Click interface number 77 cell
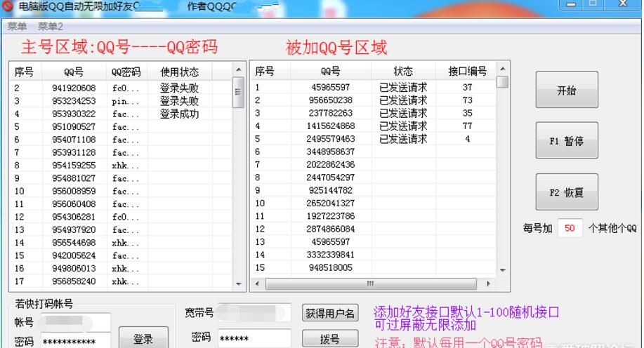Screen dimensions: 644x348 pos(467,126)
